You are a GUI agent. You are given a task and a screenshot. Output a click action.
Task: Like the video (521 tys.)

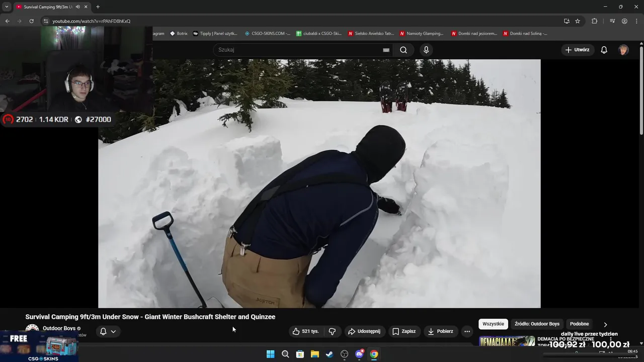pyautogui.click(x=306, y=331)
